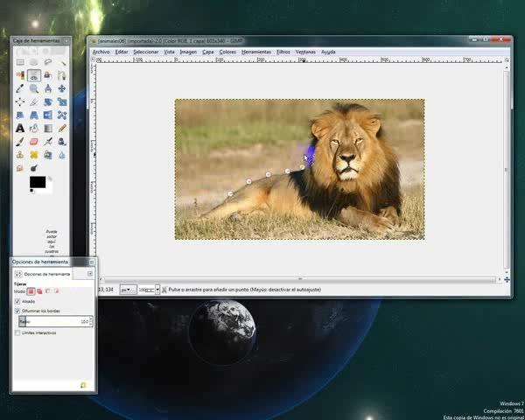Activate the Text tool
The height and width of the screenshot is (420, 525).
click(19, 128)
